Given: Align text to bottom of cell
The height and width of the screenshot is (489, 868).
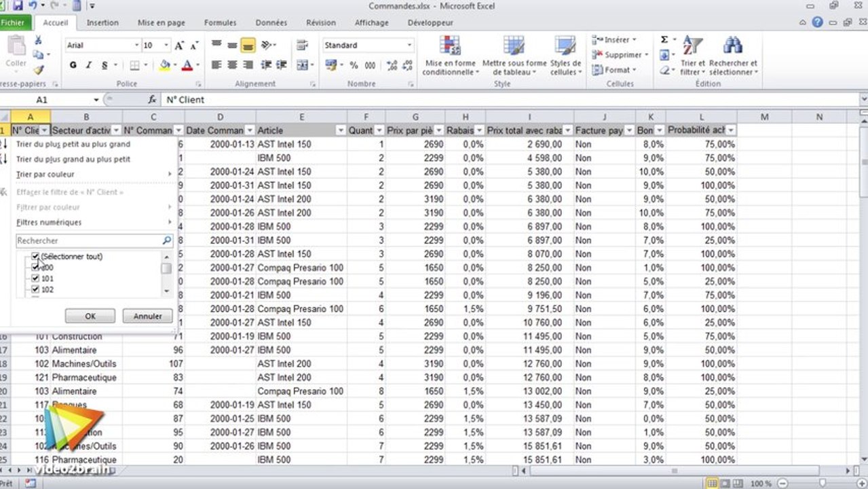Looking at the screenshot, I should (x=247, y=46).
